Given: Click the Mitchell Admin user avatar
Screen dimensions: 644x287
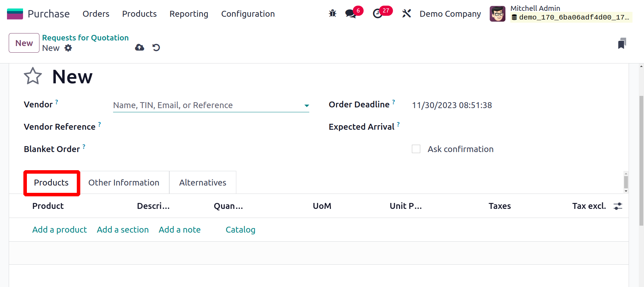Looking at the screenshot, I should coord(497,14).
